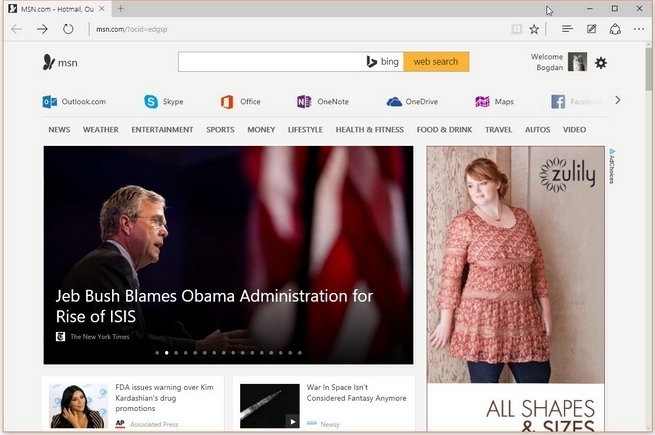
Task: Go forward to next page
Action: click(x=42, y=29)
